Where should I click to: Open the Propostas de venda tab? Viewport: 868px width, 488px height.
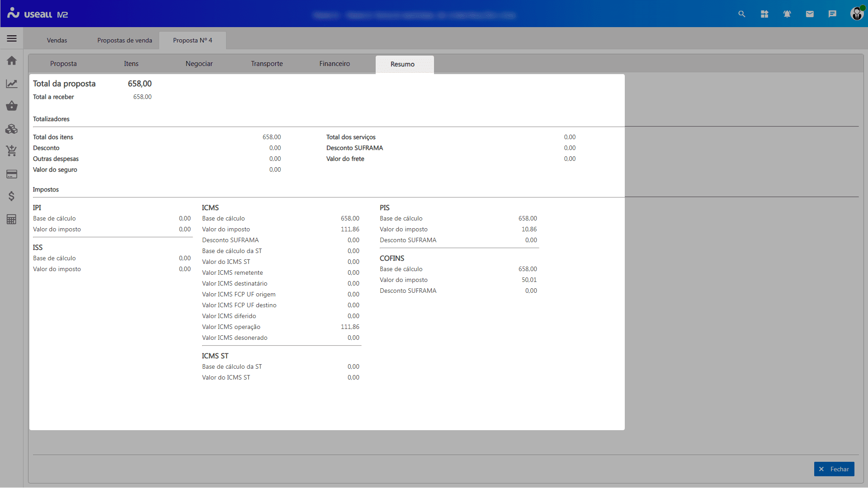pyautogui.click(x=125, y=40)
